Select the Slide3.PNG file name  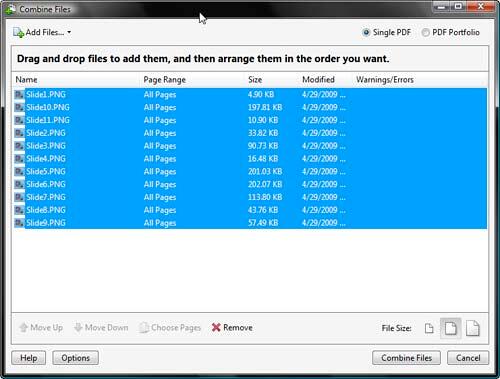pos(46,146)
